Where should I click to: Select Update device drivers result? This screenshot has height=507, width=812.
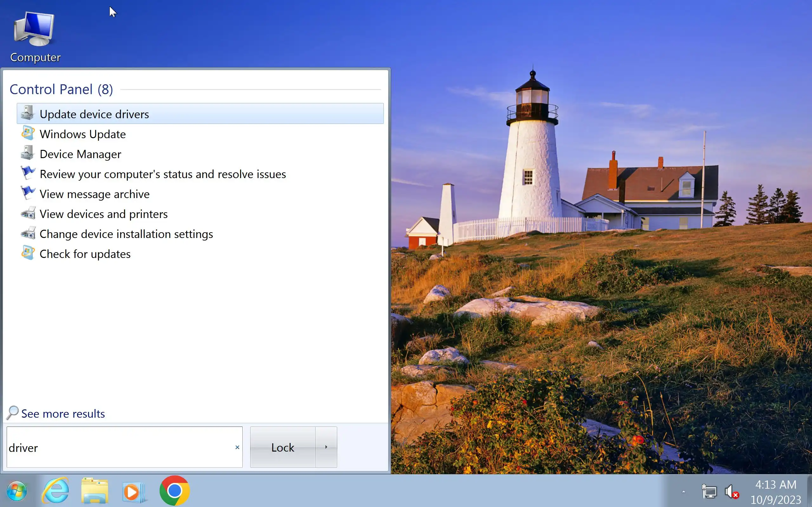94,114
